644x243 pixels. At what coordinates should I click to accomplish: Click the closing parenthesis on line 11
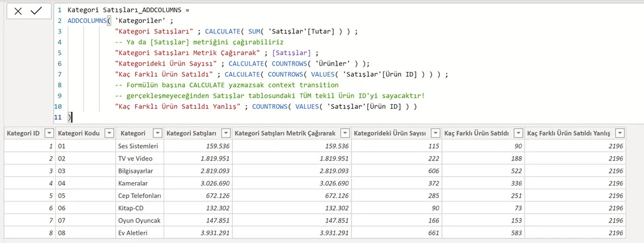pos(70,117)
